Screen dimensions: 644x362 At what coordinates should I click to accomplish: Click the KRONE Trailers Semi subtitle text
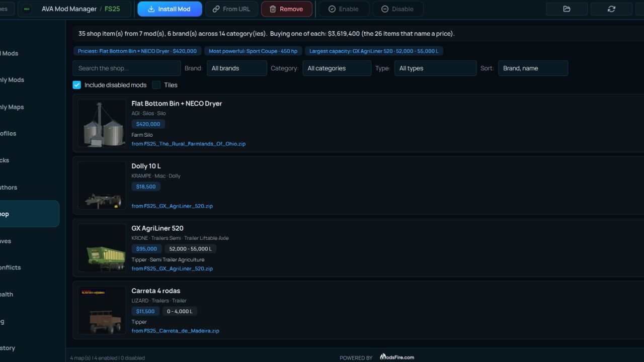coord(180,238)
